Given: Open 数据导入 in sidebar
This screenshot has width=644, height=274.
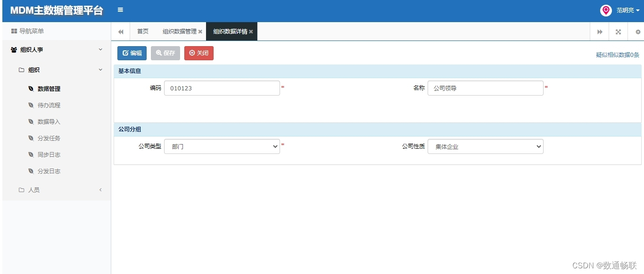Looking at the screenshot, I should (x=49, y=121).
